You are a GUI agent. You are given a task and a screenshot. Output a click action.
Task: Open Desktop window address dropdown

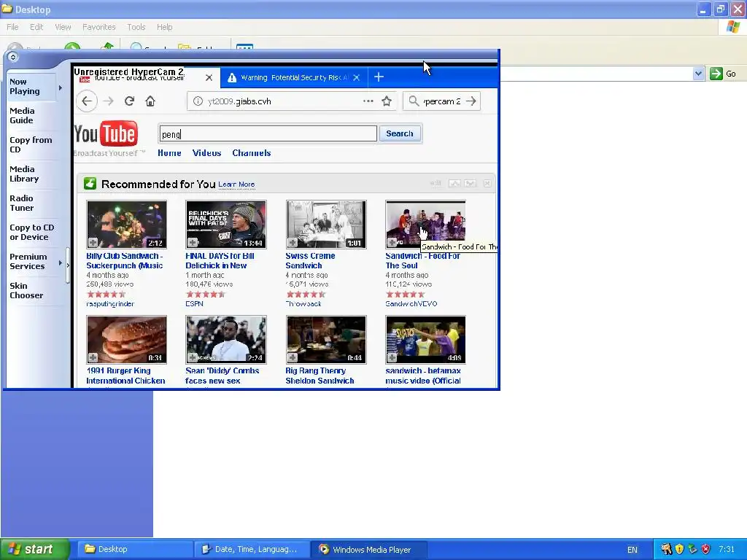[698, 74]
